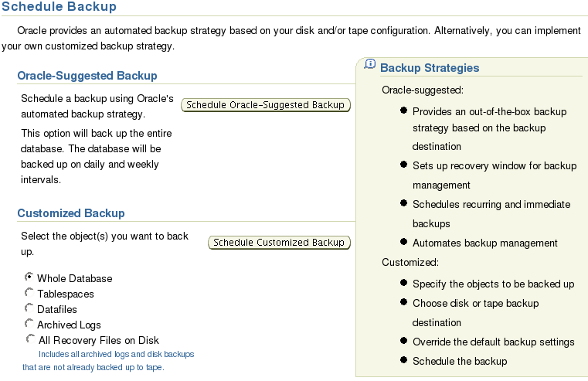588x381 pixels.
Task: Click the Schedule Oracle-Suggested Backup button
Action: click(x=266, y=105)
